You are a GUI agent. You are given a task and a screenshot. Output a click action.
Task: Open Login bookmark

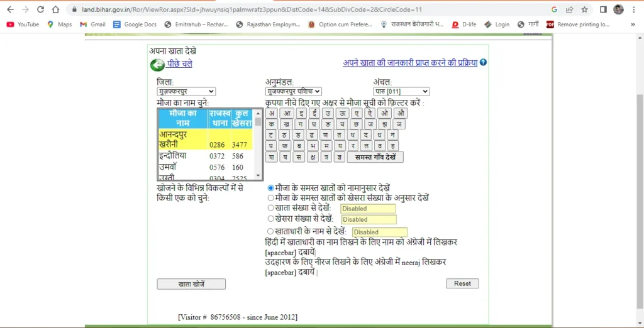tap(497, 25)
